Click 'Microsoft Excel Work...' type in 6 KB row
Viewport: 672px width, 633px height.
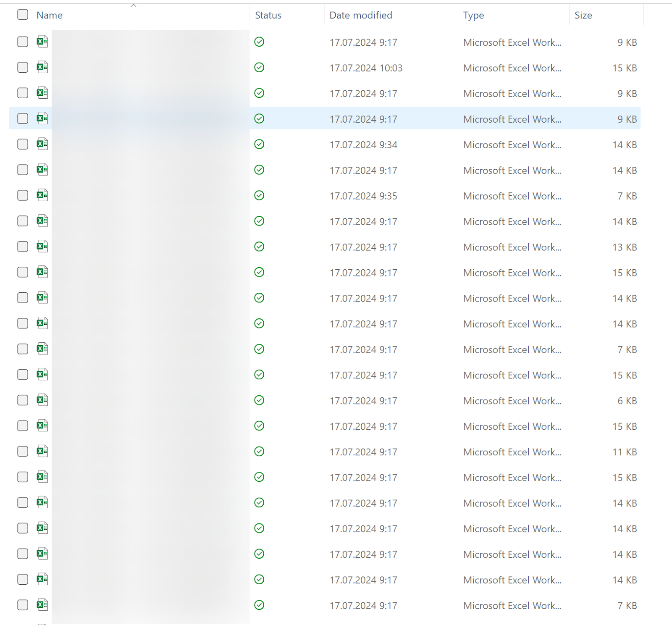pos(512,401)
